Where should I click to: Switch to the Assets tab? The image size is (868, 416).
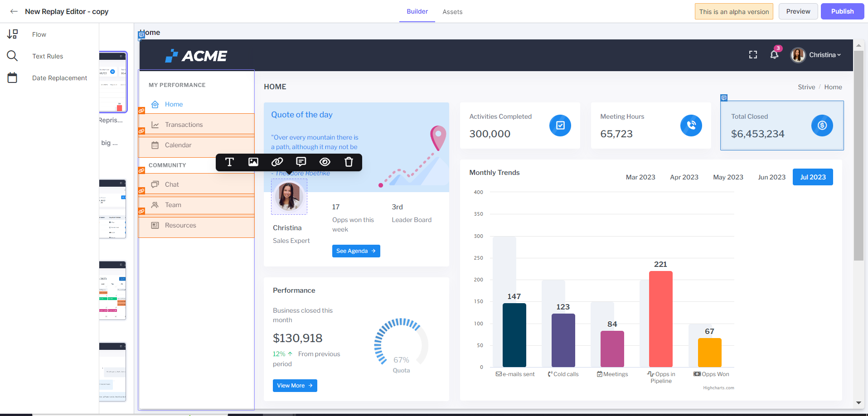pyautogui.click(x=452, y=12)
